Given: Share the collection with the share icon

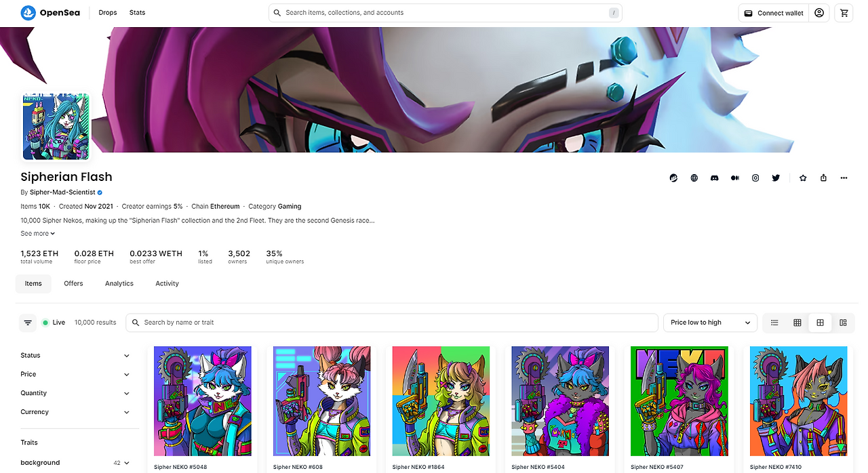Looking at the screenshot, I should tap(823, 178).
